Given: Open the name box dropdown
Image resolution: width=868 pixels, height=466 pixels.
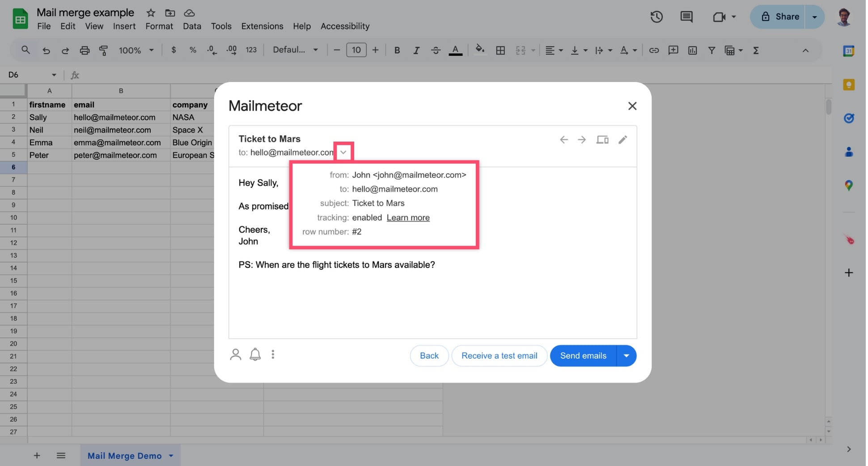Looking at the screenshot, I should pos(54,75).
